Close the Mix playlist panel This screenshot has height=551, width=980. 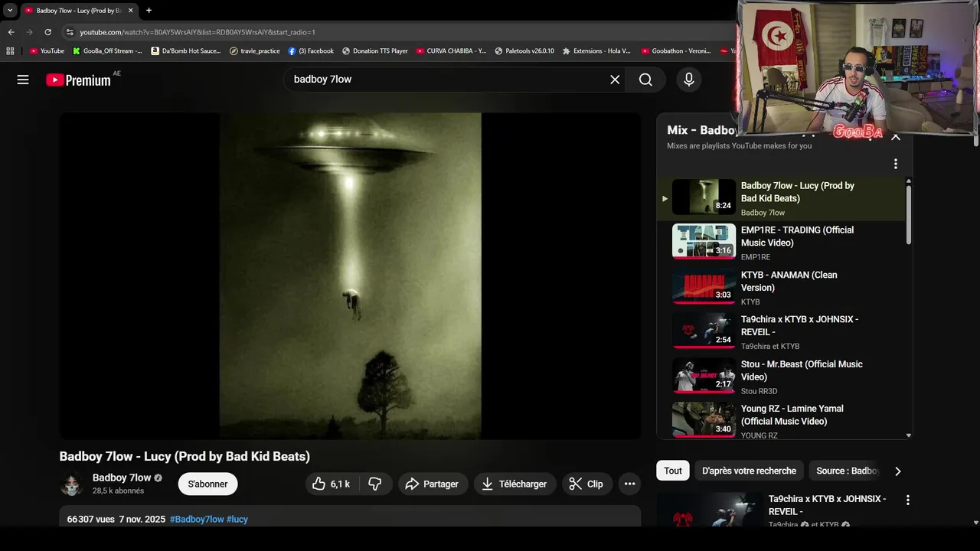(896, 137)
